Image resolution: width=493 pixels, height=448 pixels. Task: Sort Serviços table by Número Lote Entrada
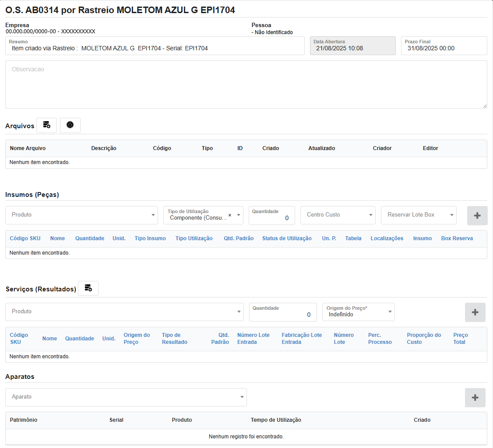click(253, 339)
